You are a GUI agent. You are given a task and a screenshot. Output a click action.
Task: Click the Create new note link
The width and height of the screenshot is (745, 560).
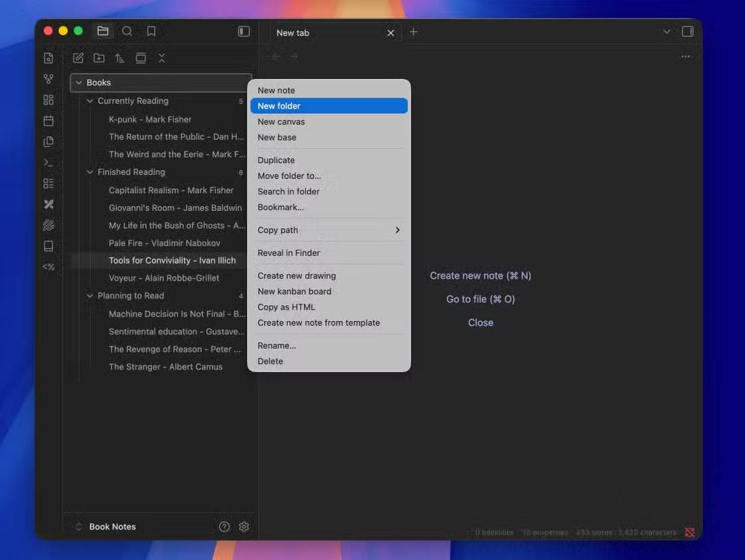[x=480, y=275]
